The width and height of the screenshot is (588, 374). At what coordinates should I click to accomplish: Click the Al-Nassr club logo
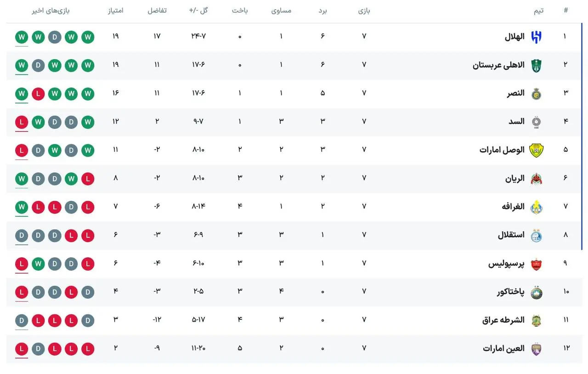(536, 94)
